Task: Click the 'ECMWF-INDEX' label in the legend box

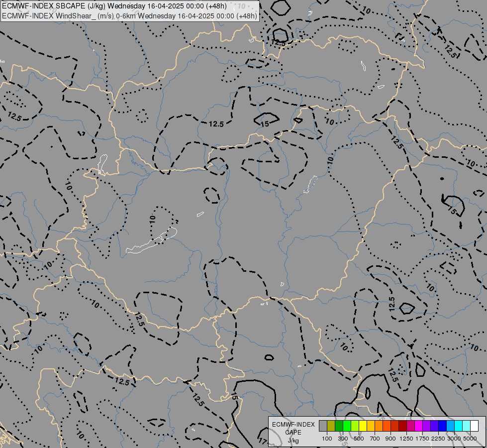Action: [x=293, y=425]
